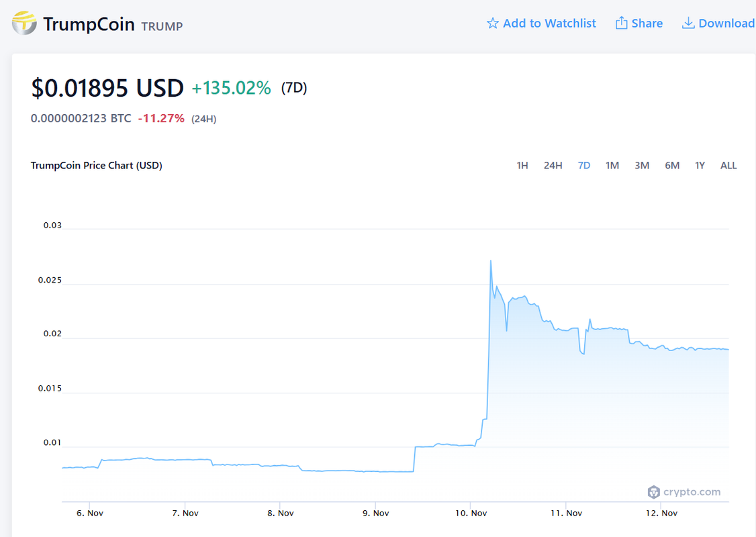The image size is (756, 537).
Task: Select the 1H time range
Action: point(522,165)
